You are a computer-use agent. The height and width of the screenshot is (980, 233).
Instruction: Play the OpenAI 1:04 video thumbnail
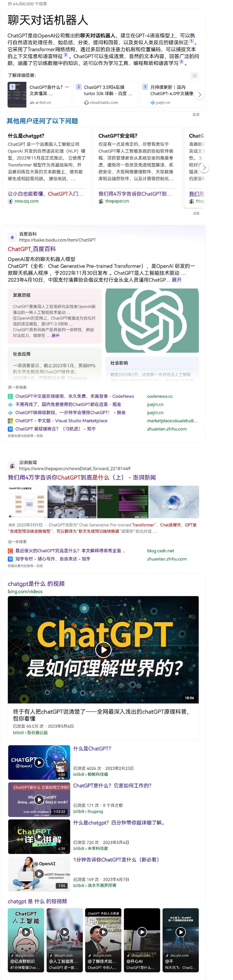(x=39, y=874)
